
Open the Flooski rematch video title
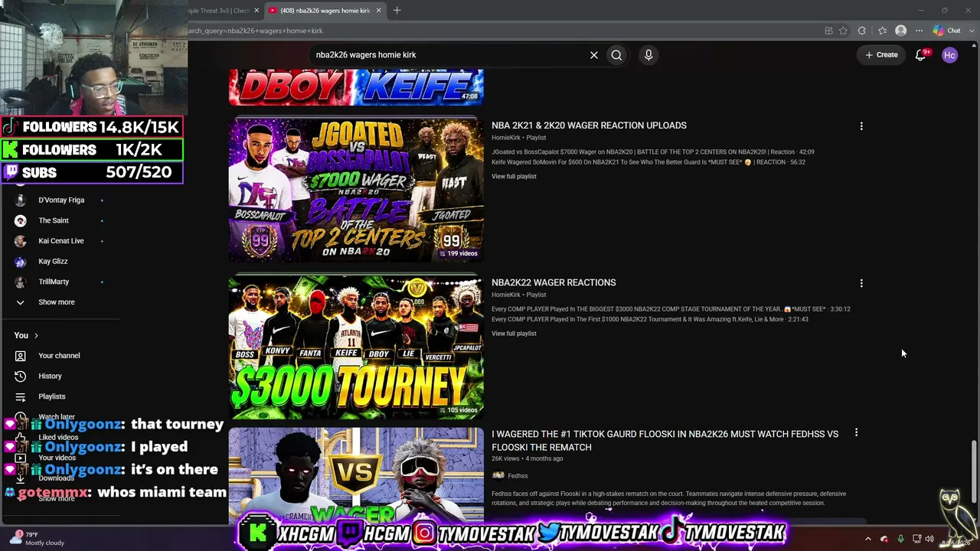pos(665,440)
